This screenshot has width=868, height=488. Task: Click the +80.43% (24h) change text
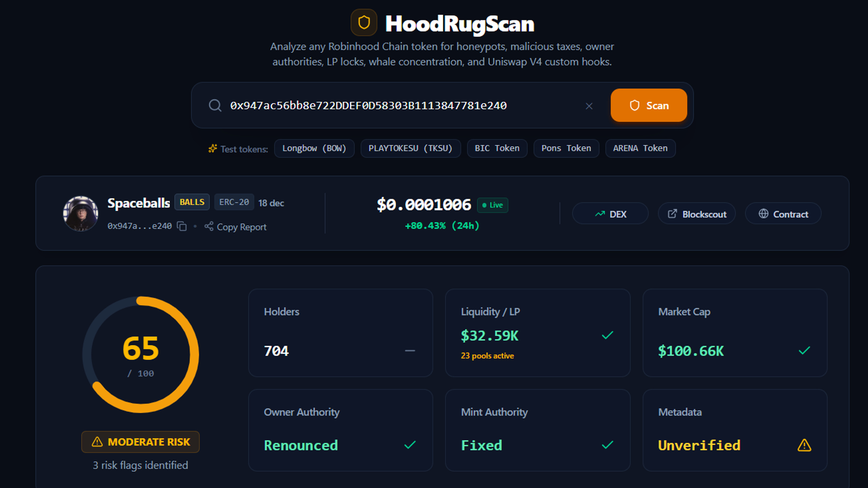click(442, 226)
